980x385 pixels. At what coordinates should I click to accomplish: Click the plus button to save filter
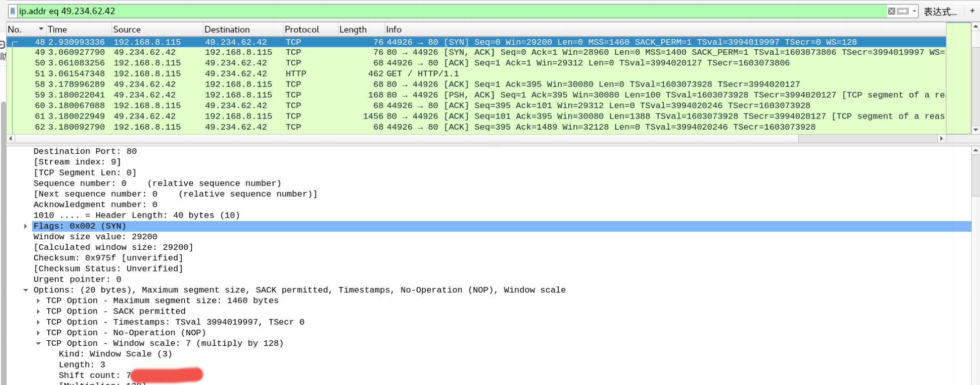972,11
